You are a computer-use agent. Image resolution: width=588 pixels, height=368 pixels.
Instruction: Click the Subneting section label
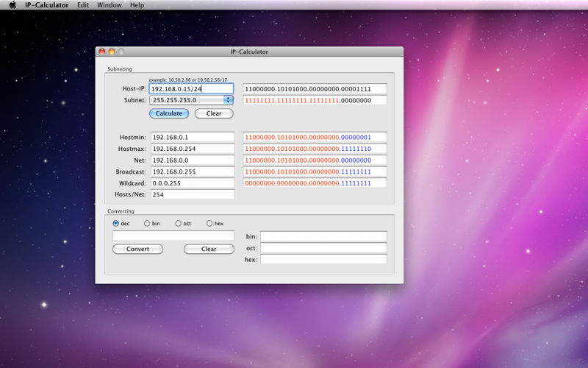pos(120,69)
